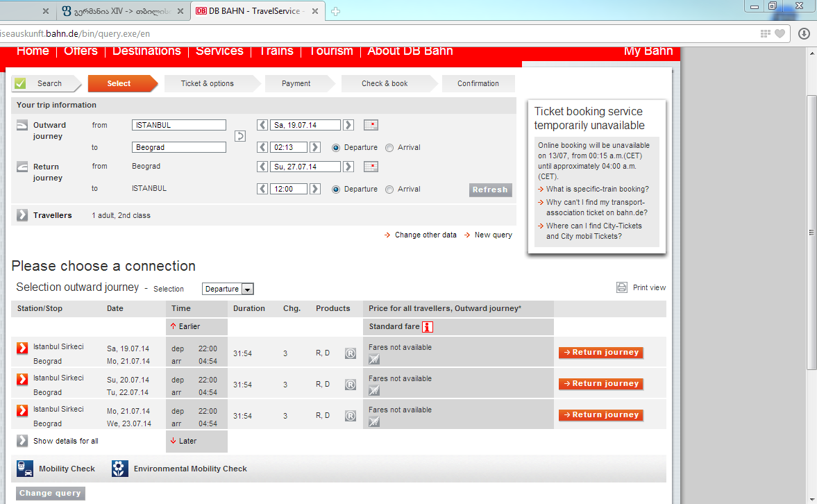Open a new browser tab

[335, 12]
